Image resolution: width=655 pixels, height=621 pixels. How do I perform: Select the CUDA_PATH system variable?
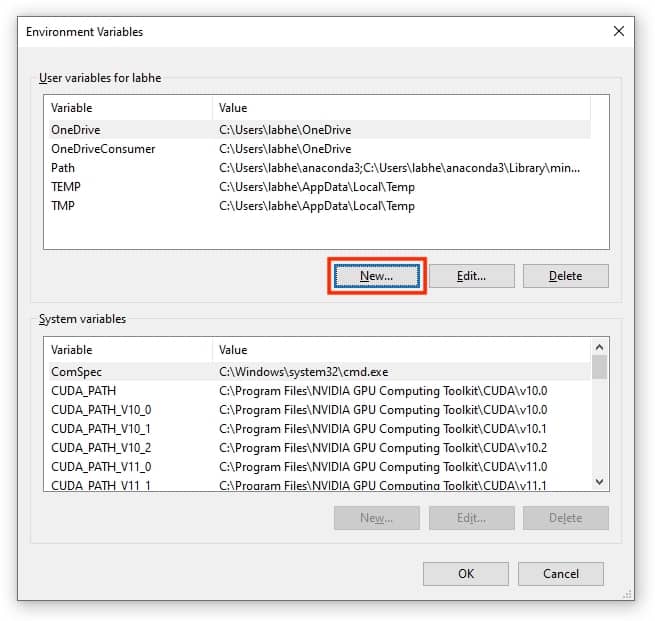(x=320, y=391)
